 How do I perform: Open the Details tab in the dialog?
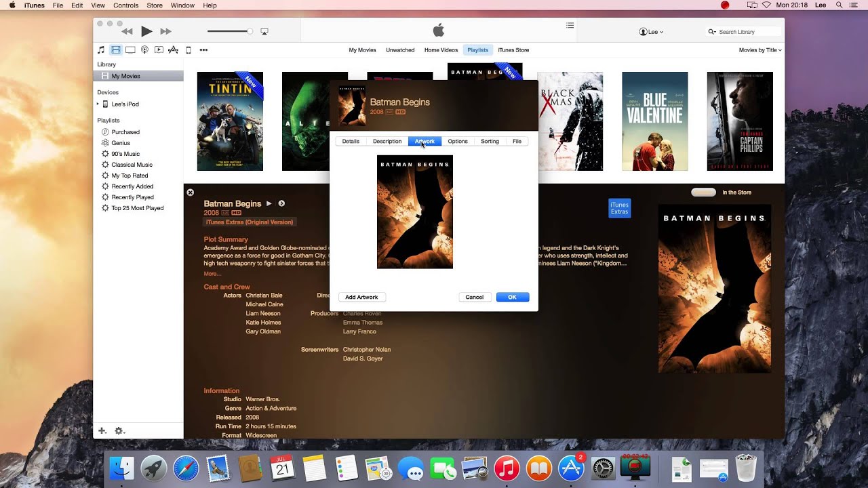click(x=351, y=141)
